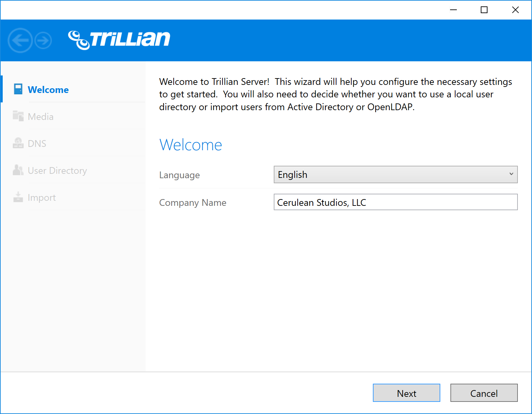
Task: Click the back arrow navigation icon
Action: (20, 40)
